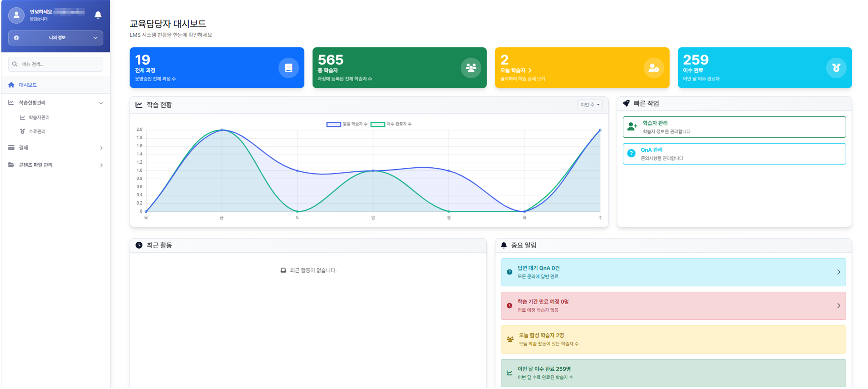This screenshot has width=868, height=389.
Task: Select the 이번 달 이수 완료 259명 alert
Action: pos(673,373)
